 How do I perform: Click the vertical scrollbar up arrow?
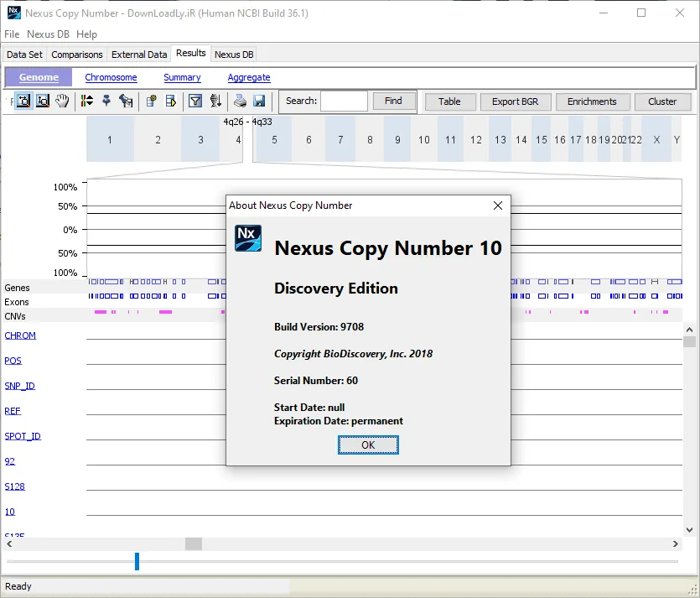(689, 330)
